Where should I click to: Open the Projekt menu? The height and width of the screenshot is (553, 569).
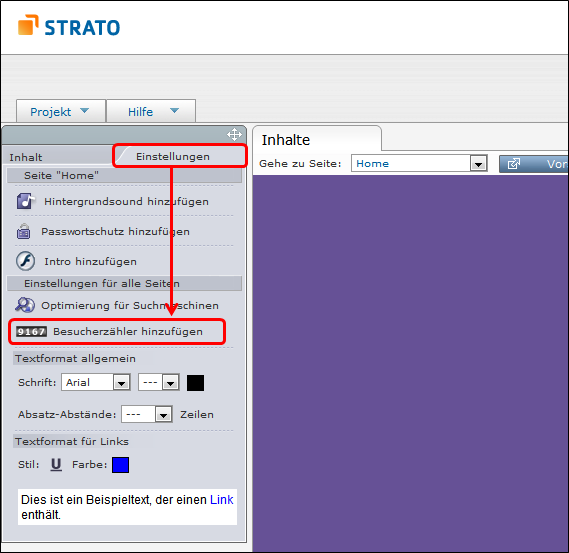coord(61,111)
